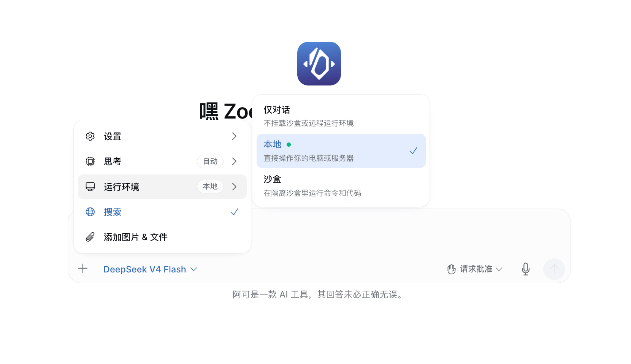
Task: Click the 运行环境 menu item
Action: [162, 187]
